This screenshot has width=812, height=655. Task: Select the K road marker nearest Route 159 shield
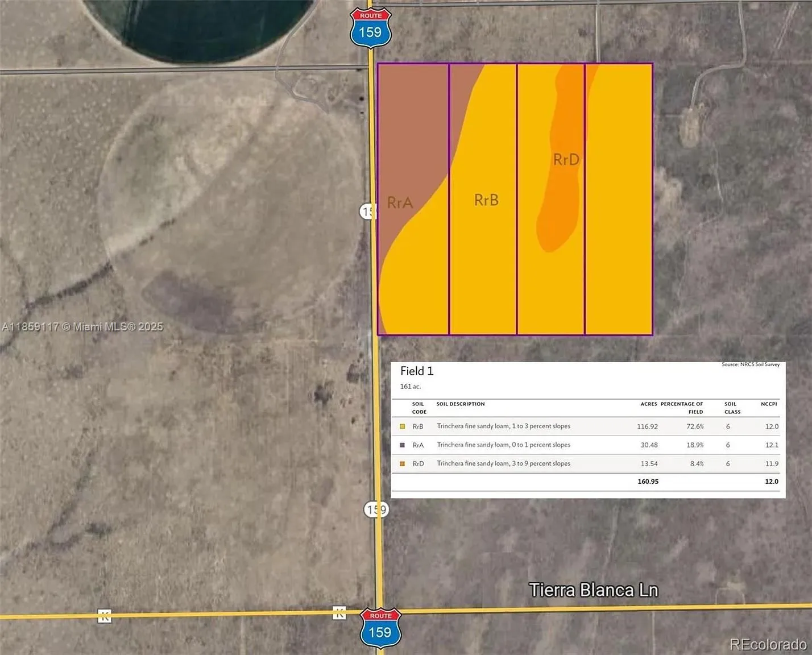click(339, 613)
